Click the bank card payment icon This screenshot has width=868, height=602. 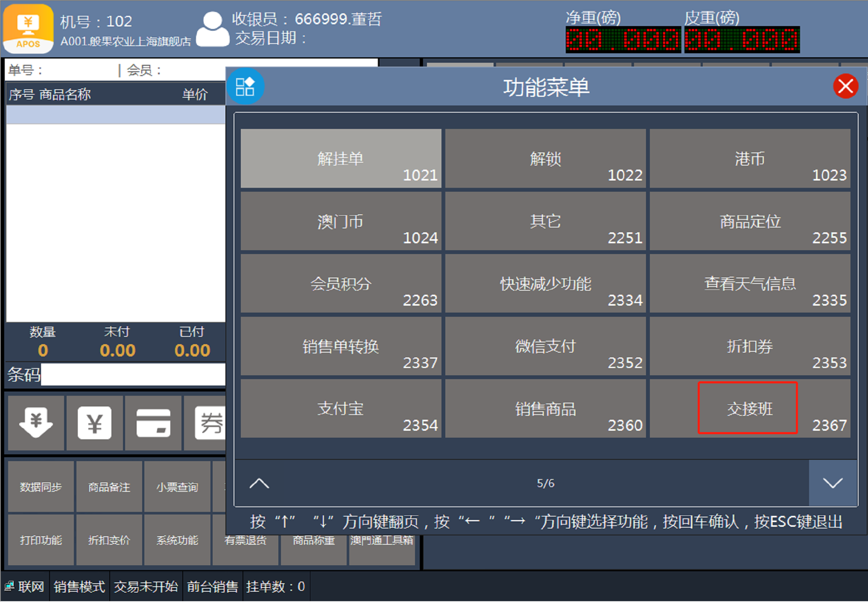pyautogui.click(x=153, y=423)
